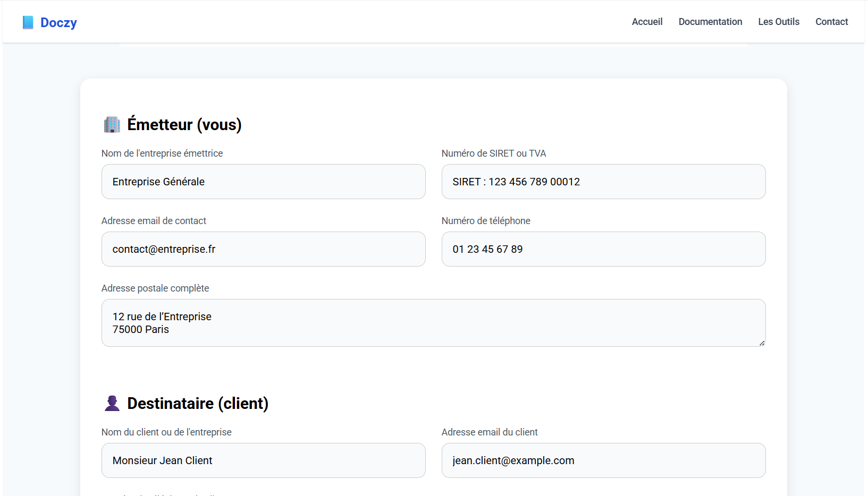This screenshot has height=496, width=868.
Task: Navigate to the Contact page
Action: [831, 22]
